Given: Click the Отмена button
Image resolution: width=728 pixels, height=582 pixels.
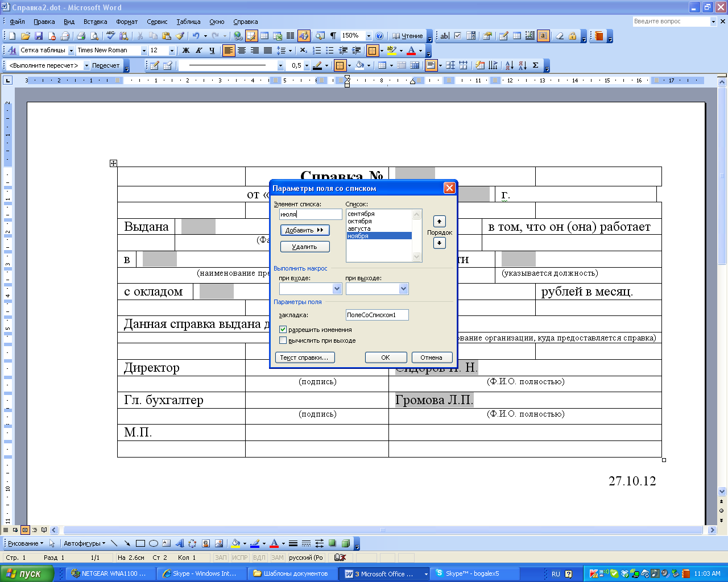Looking at the screenshot, I should pos(431,357).
